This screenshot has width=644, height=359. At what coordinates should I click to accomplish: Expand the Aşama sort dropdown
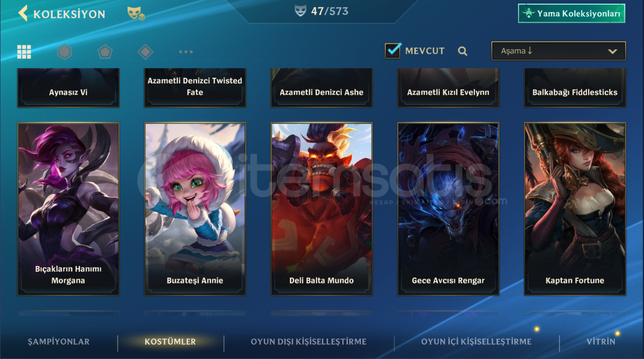(x=558, y=51)
